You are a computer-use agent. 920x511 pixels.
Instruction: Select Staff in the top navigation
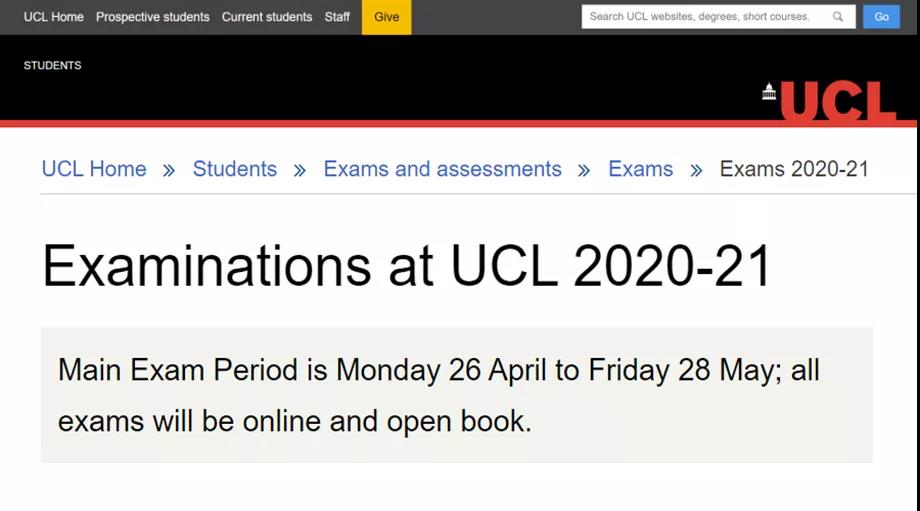tap(337, 17)
